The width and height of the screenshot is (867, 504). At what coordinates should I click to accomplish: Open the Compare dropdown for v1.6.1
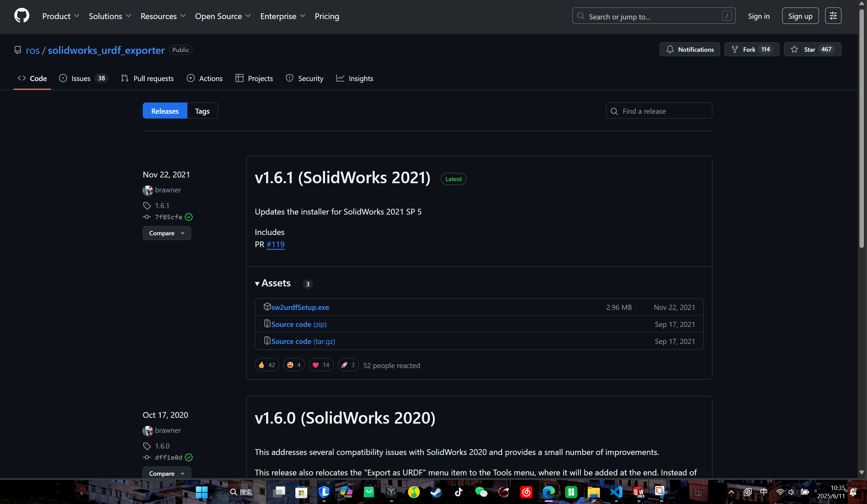pos(167,233)
